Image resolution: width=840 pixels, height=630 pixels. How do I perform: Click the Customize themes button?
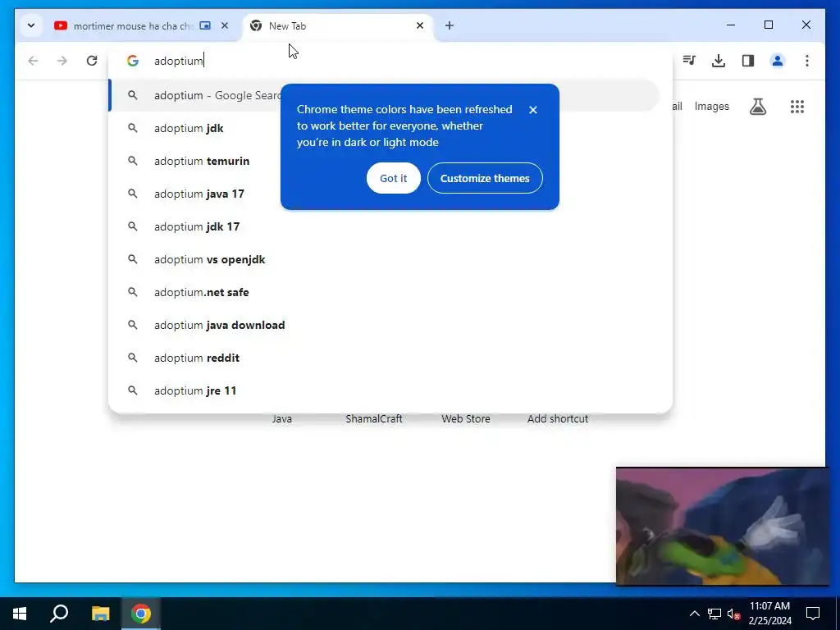[485, 178]
